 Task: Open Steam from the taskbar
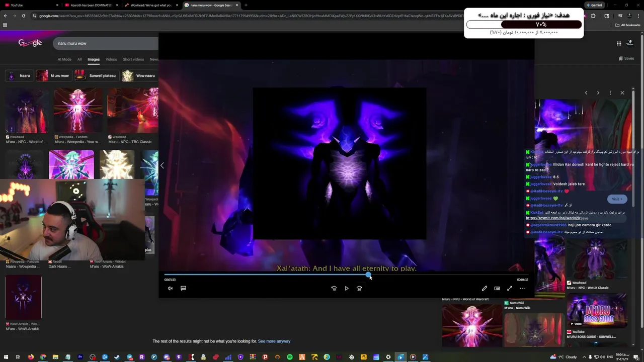[117, 357]
